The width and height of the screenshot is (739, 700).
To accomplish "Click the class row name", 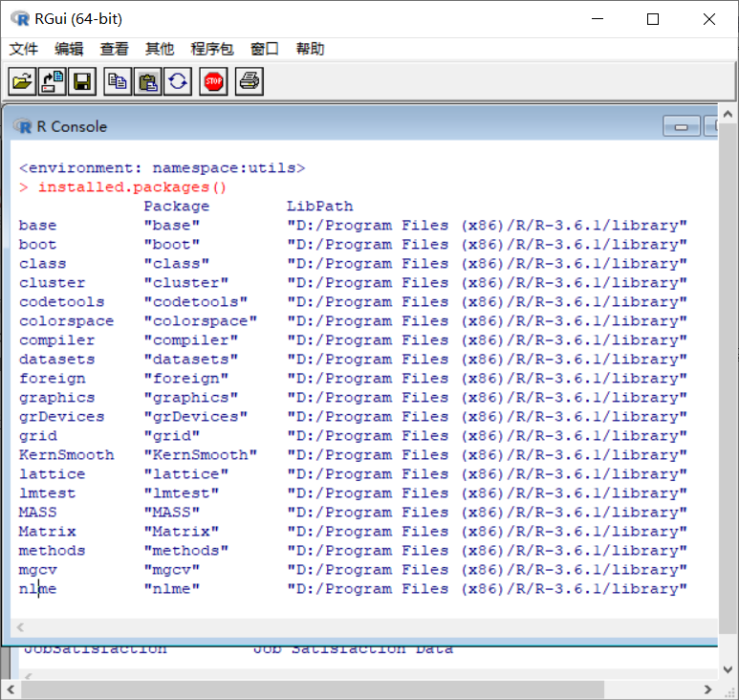I will (x=43, y=264).
